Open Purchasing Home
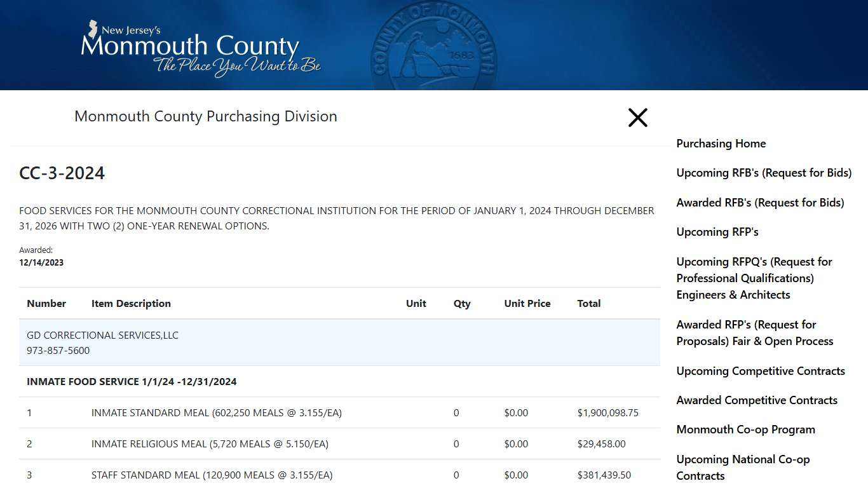This screenshot has width=868, height=488. 721,144
